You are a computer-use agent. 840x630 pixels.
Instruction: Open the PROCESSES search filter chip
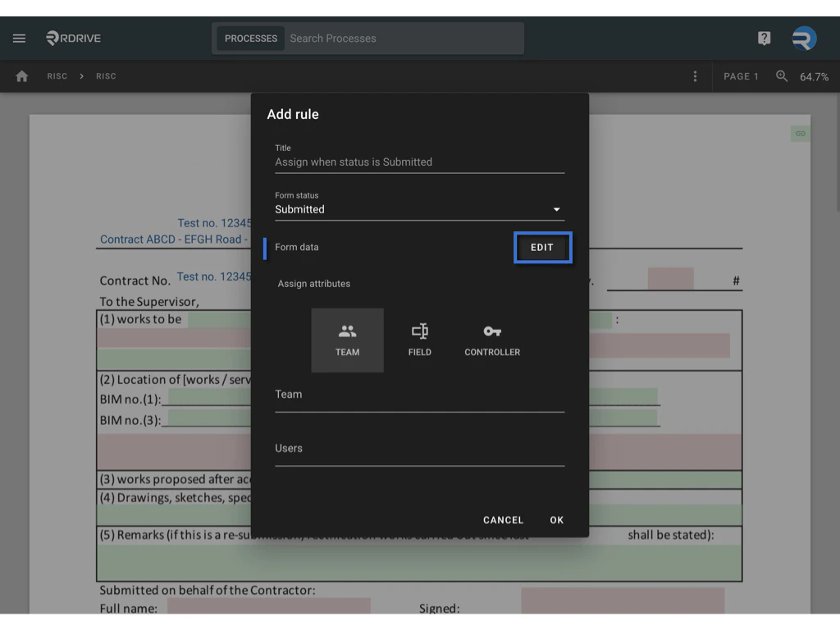250,38
